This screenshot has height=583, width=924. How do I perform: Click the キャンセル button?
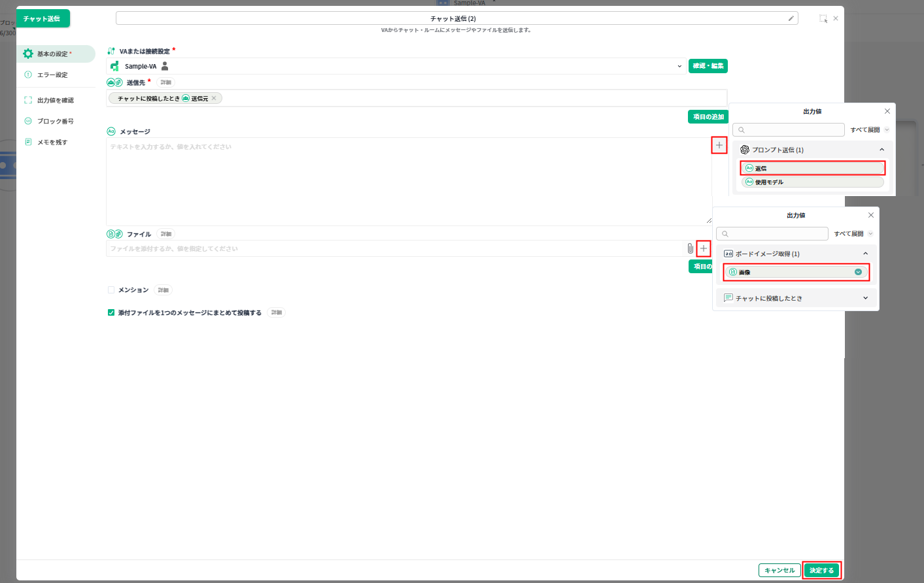tap(779, 570)
